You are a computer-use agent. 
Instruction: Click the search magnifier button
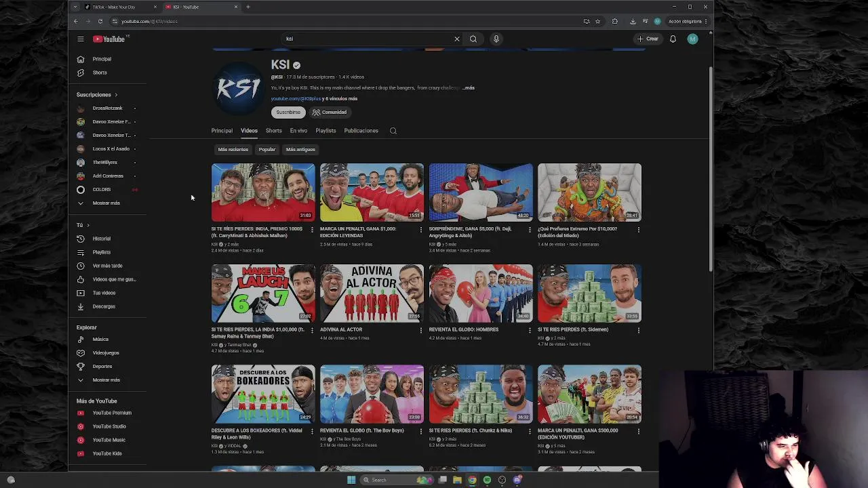click(473, 39)
